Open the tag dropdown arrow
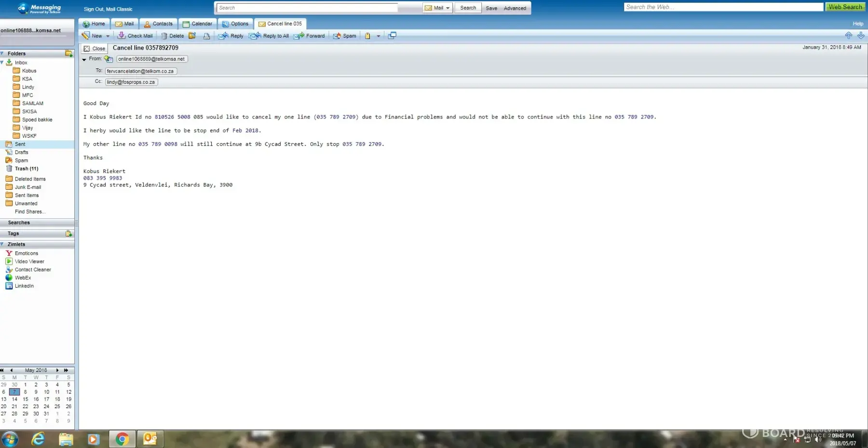Image resolution: width=868 pixels, height=448 pixels. coord(379,36)
